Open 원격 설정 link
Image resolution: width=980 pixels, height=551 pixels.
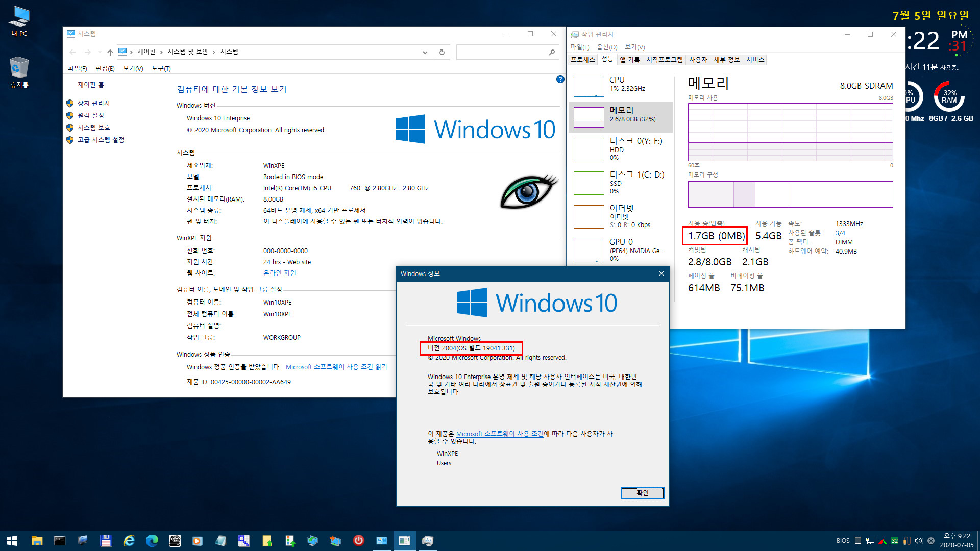(90, 115)
